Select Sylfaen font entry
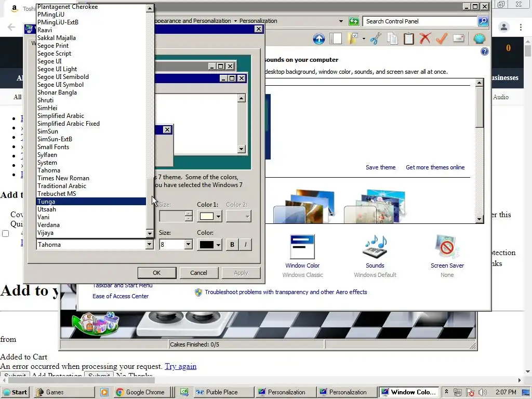 (x=91, y=155)
